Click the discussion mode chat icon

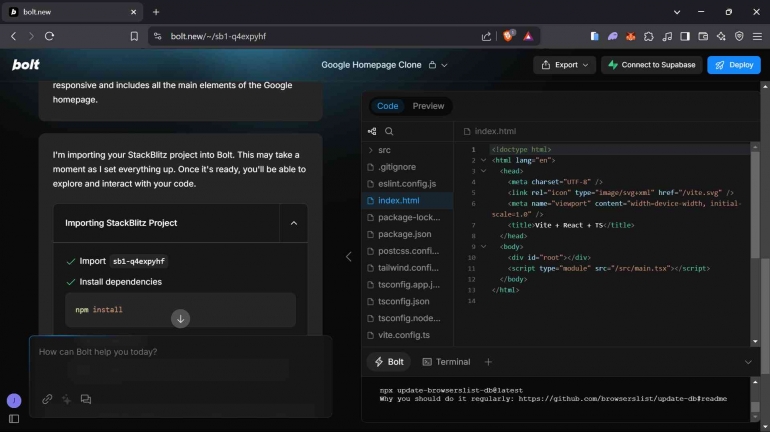pyautogui.click(x=86, y=399)
